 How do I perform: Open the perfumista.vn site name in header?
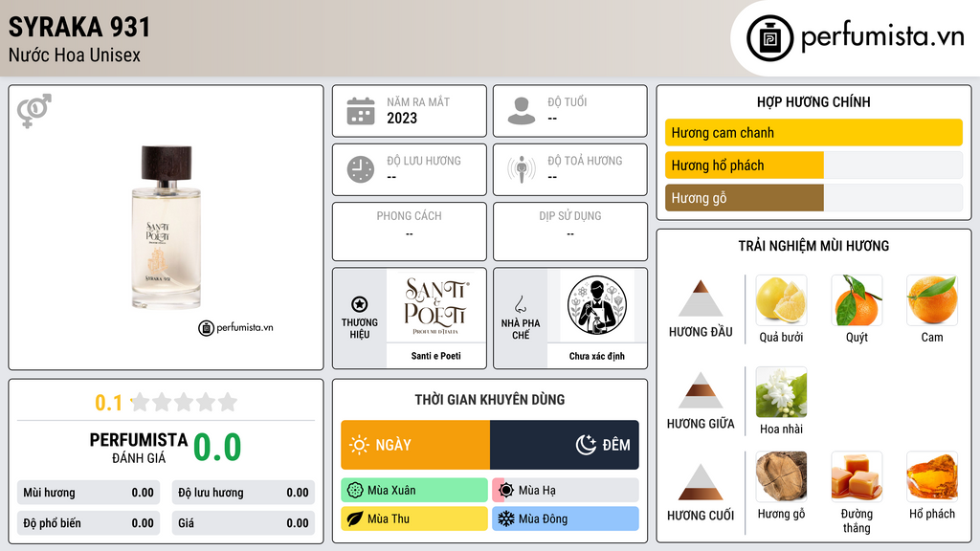point(882,37)
